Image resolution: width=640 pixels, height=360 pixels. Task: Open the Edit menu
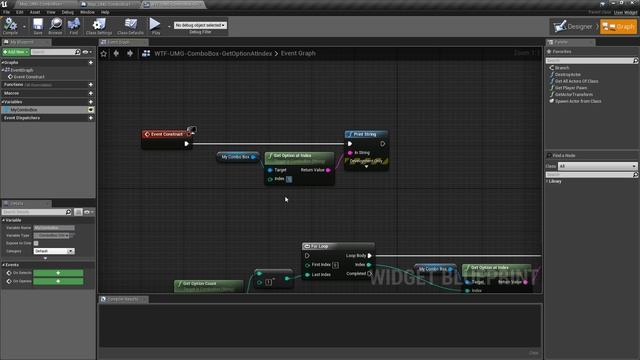pyautogui.click(x=20, y=12)
